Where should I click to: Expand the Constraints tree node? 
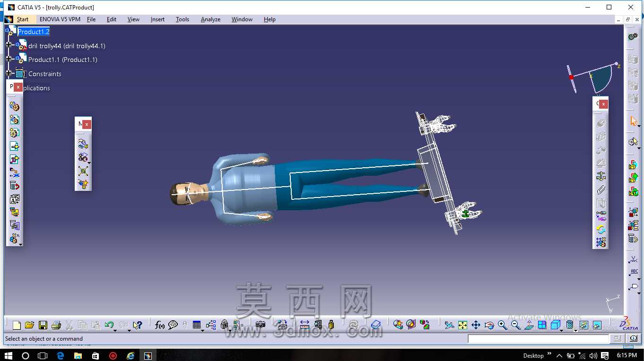click(9, 73)
